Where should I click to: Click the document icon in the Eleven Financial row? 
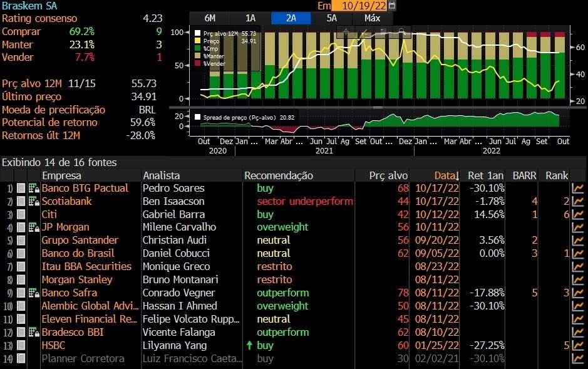21,319
